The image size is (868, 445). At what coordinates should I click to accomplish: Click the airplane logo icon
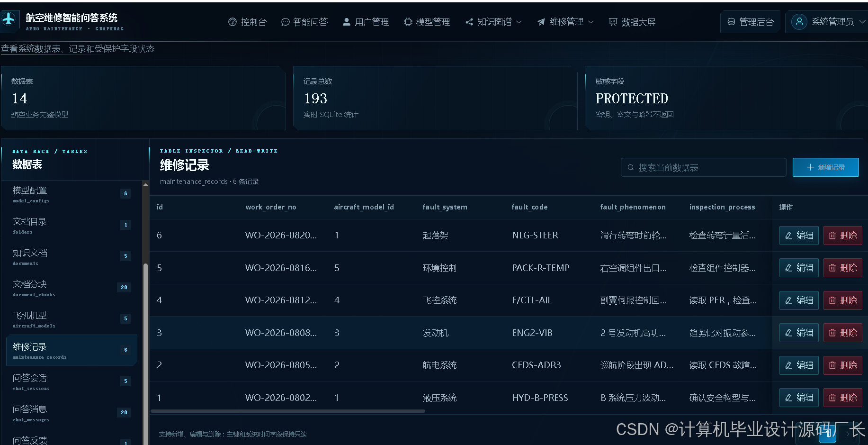(x=9, y=19)
